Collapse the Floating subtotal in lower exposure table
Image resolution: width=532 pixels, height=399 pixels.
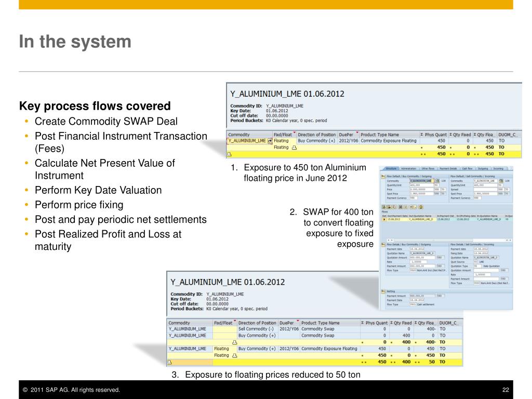pyautogui.click(x=234, y=355)
